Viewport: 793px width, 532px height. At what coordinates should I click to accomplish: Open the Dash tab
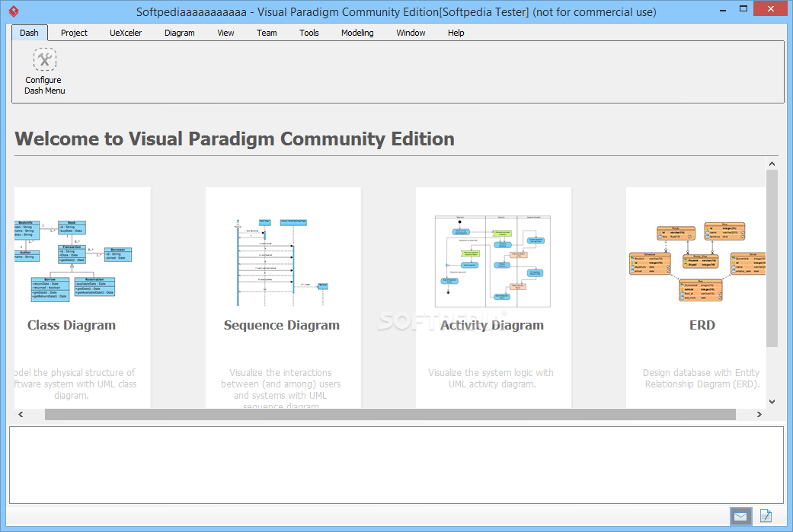(x=30, y=33)
